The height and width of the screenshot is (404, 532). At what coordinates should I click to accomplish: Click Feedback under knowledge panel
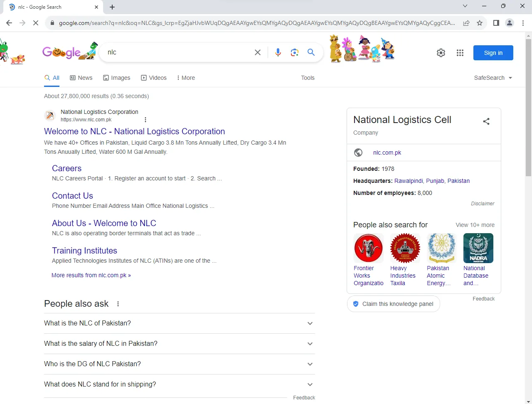[483, 299]
